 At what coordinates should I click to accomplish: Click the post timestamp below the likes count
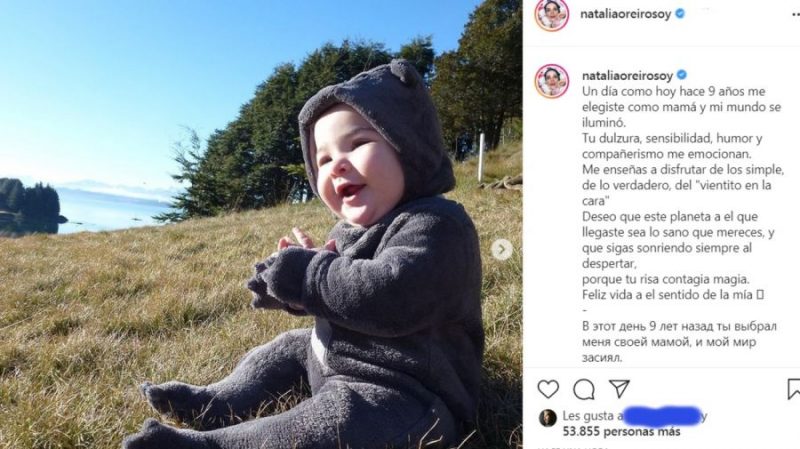tap(571, 447)
